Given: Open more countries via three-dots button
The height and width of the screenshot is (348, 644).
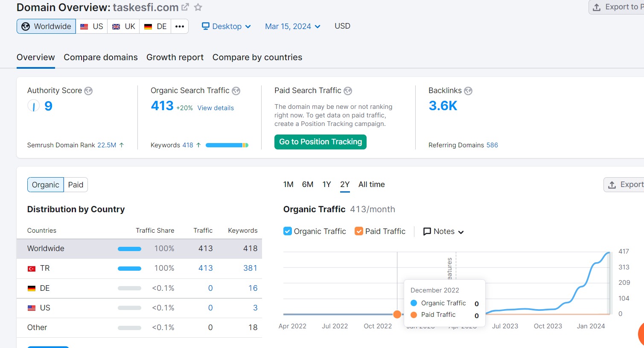Looking at the screenshot, I should click(180, 26).
